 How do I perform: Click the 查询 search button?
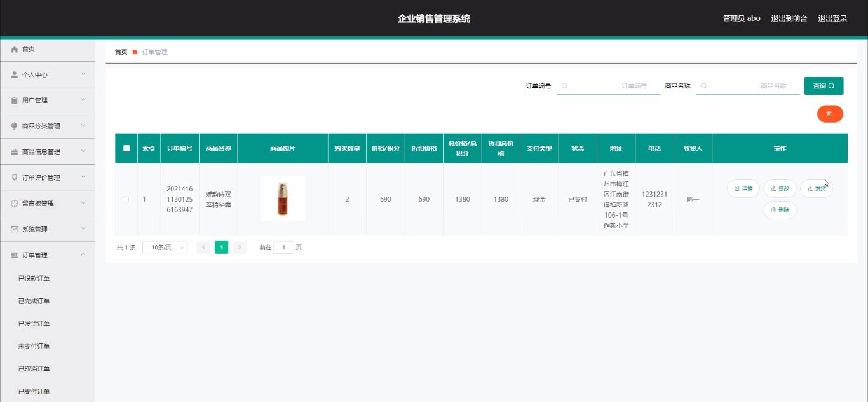[824, 86]
